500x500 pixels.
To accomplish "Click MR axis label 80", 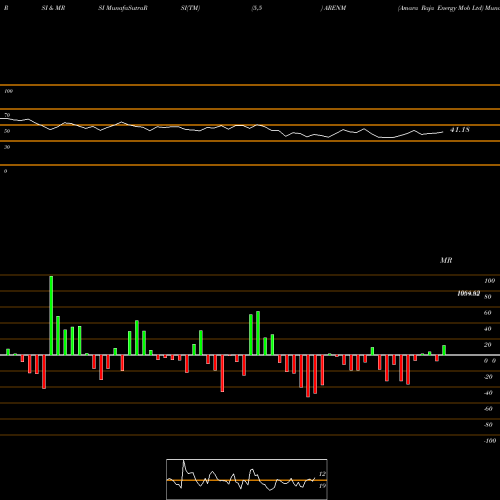I will pyautogui.click(x=488, y=297).
